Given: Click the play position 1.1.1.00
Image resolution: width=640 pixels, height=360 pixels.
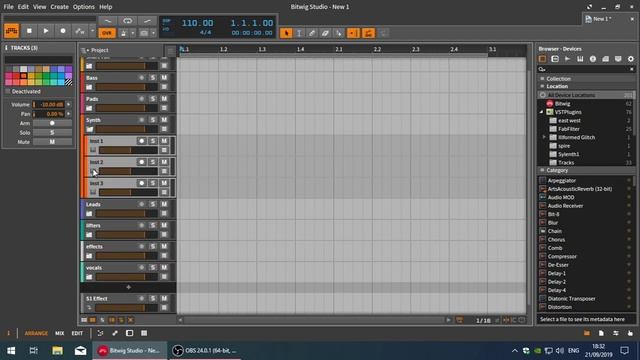Looking at the screenshot, I should coord(252,23).
